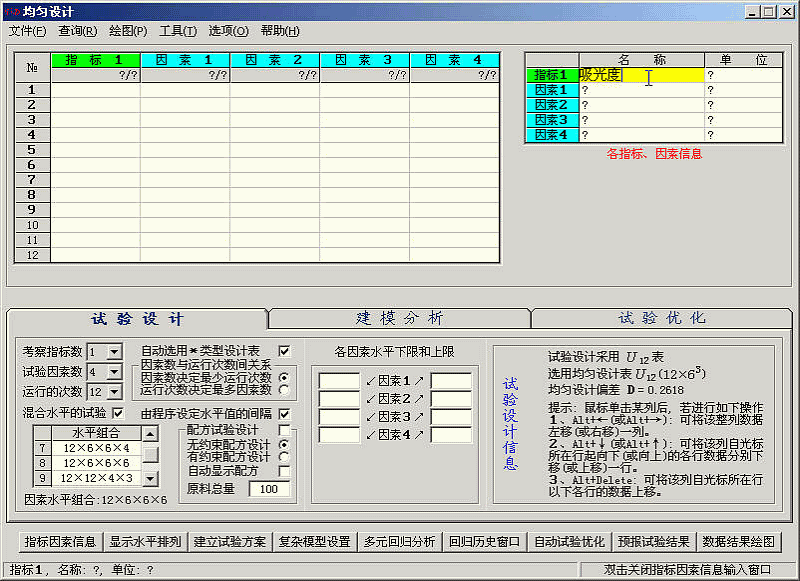Start 自动试验优化
Screen dimensions: 800x581
click(570, 542)
